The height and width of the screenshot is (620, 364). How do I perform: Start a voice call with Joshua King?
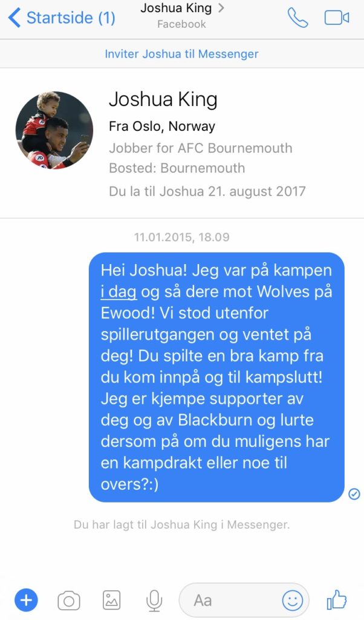click(297, 18)
